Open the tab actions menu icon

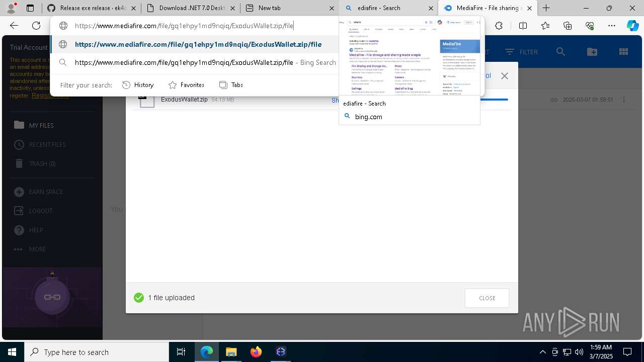coord(30,8)
